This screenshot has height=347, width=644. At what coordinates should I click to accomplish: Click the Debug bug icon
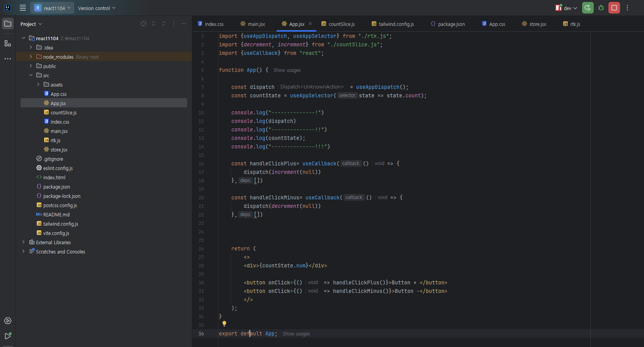[x=601, y=8]
